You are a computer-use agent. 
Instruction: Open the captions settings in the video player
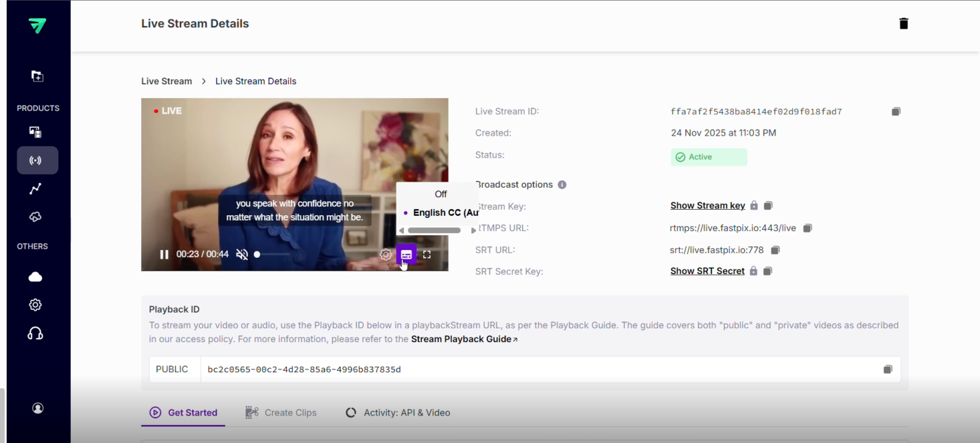(406, 255)
